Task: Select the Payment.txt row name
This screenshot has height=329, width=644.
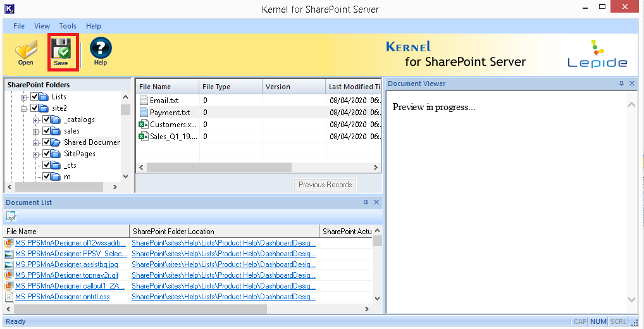Action: click(170, 112)
